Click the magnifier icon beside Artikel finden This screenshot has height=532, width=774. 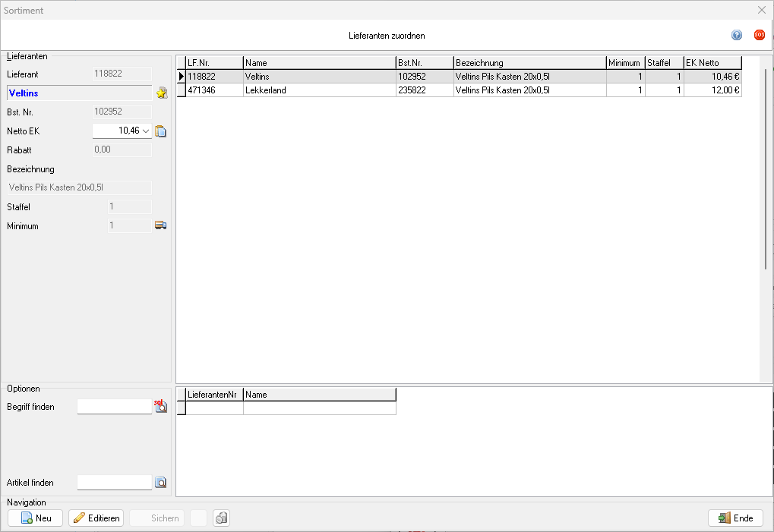tap(160, 482)
